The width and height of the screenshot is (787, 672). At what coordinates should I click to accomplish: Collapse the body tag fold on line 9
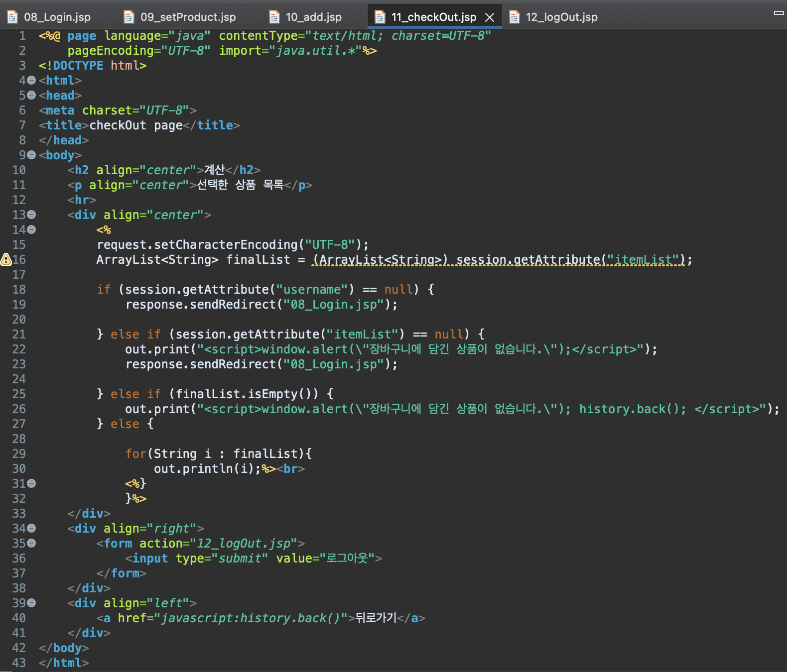point(31,155)
